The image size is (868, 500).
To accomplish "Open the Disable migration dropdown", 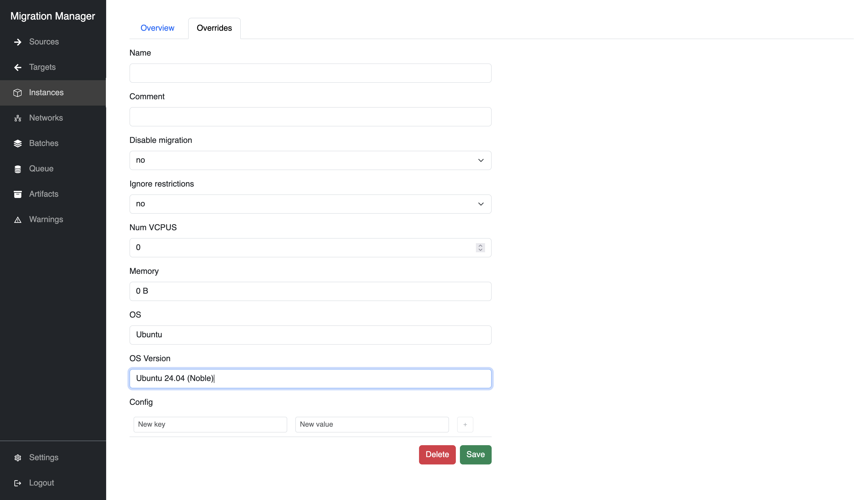I will click(x=310, y=160).
